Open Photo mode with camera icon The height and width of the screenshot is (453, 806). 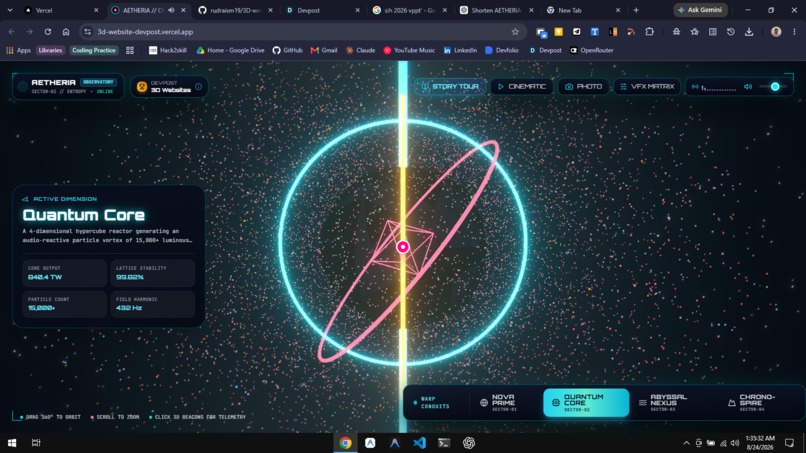pyautogui.click(x=583, y=86)
